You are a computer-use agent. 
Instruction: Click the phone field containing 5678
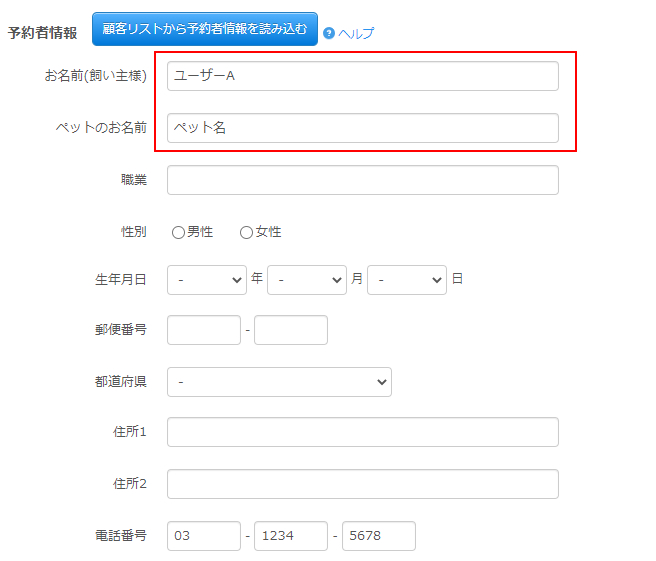coord(378,536)
